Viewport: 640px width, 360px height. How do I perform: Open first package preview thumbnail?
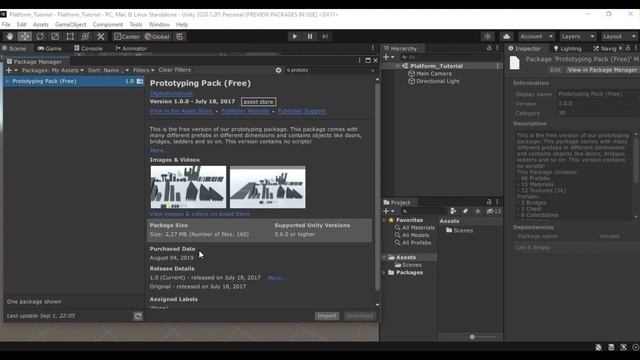pos(188,187)
